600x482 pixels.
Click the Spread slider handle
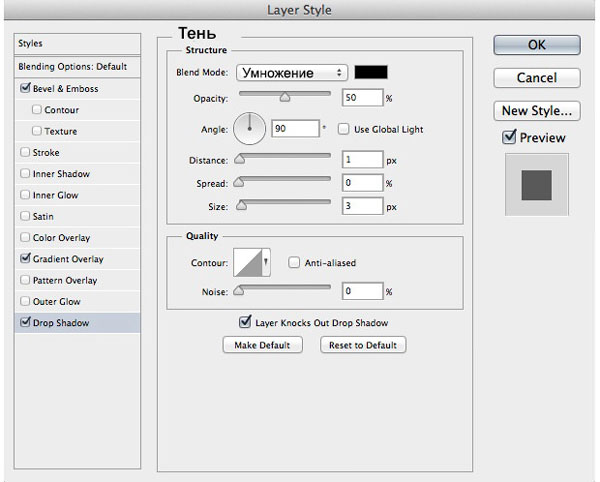coord(239,182)
